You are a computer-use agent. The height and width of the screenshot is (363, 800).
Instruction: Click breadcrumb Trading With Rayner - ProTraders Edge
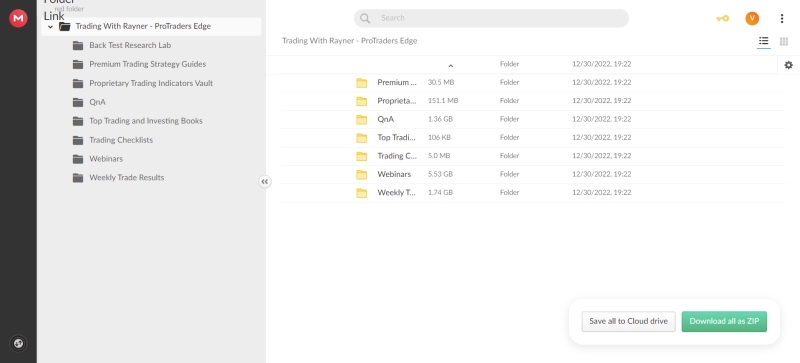pos(349,41)
